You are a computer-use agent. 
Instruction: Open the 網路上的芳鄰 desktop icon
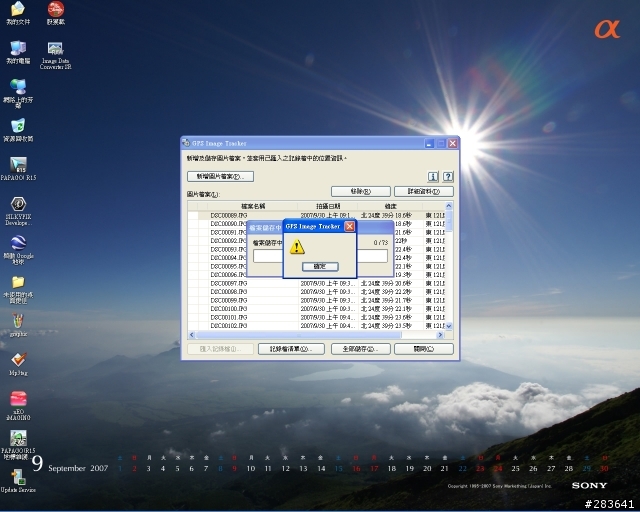18,93
